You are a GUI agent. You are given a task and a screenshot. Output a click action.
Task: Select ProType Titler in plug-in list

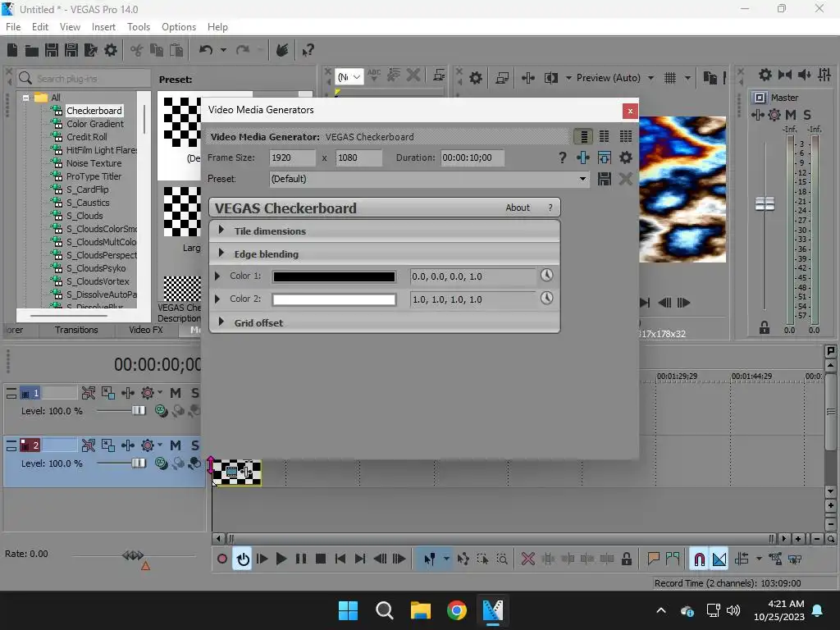click(94, 176)
